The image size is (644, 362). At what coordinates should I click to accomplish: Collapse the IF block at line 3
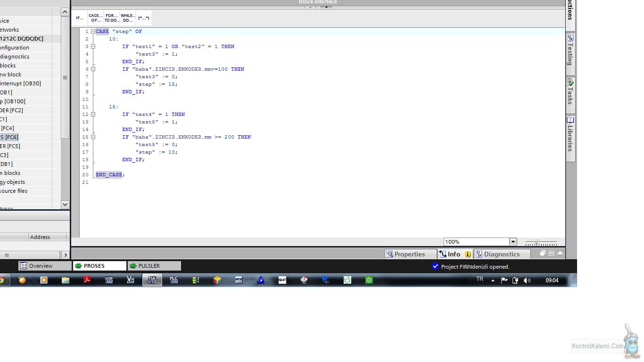[93, 47]
